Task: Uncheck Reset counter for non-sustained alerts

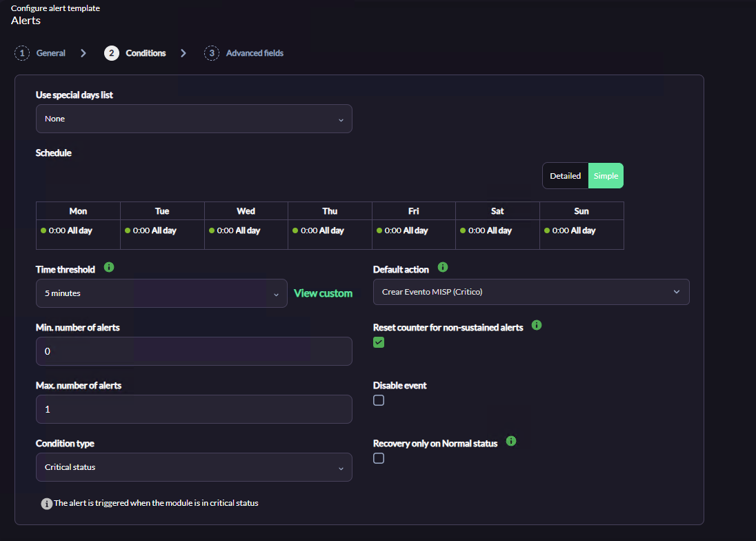Action: pos(379,342)
